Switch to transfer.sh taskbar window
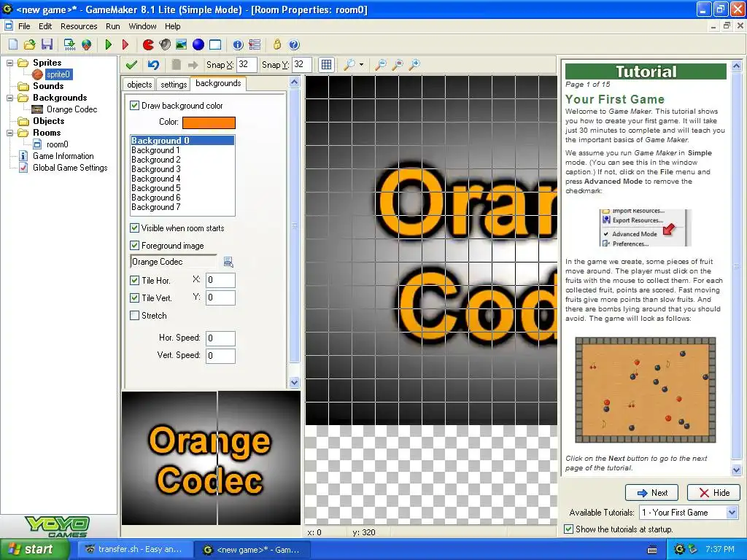The image size is (747, 560). [x=134, y=550]
